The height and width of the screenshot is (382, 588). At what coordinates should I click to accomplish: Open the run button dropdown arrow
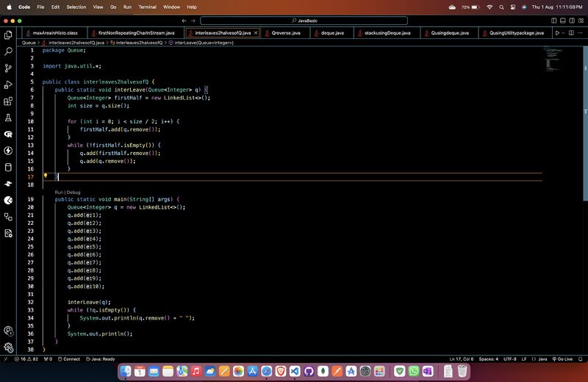tap(564, 33)
